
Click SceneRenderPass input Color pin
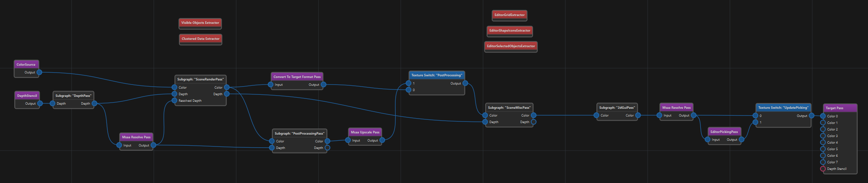pyautogui.click(x=175, y=87)
